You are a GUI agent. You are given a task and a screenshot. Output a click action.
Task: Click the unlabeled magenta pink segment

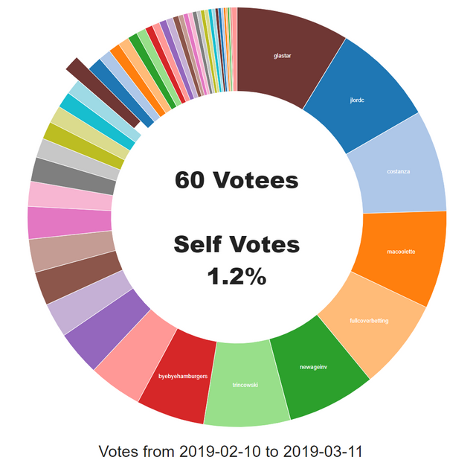(x=70, y=222)
